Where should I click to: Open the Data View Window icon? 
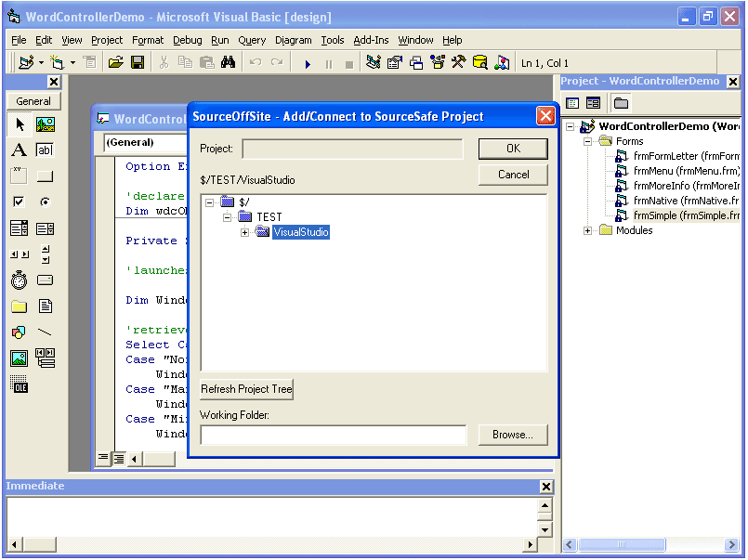tap(479, 62)
